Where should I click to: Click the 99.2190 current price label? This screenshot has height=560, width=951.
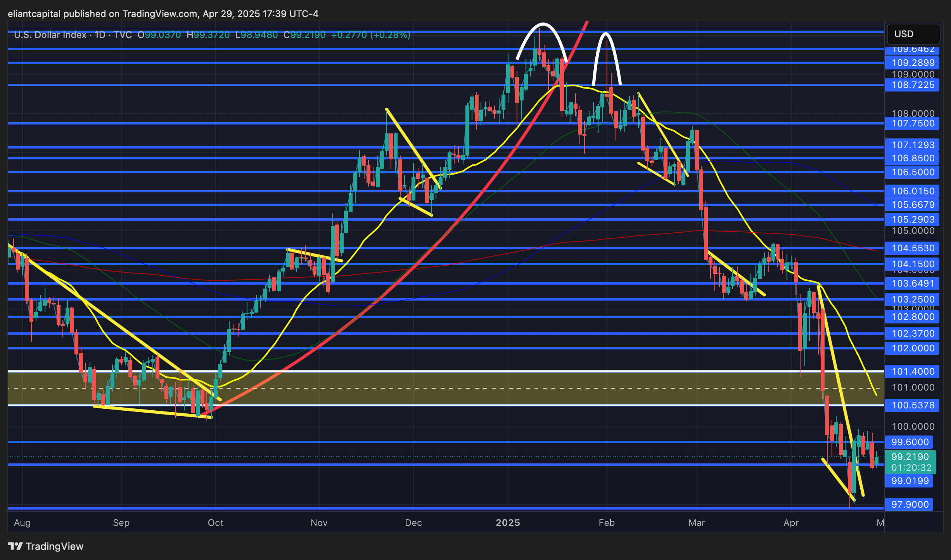pos(910,457)
